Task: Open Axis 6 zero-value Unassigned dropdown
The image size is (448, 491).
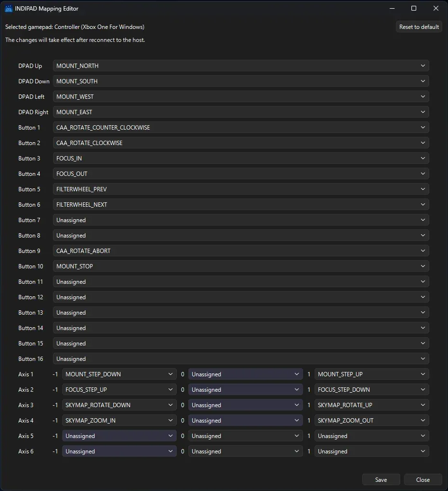Action: (246, 451)
